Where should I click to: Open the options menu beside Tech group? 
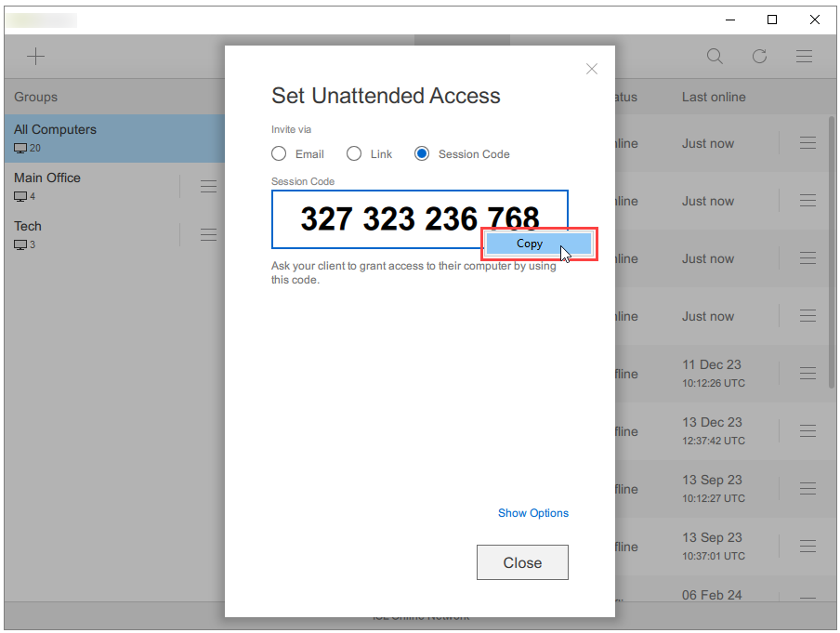click(x=208, y=234)
